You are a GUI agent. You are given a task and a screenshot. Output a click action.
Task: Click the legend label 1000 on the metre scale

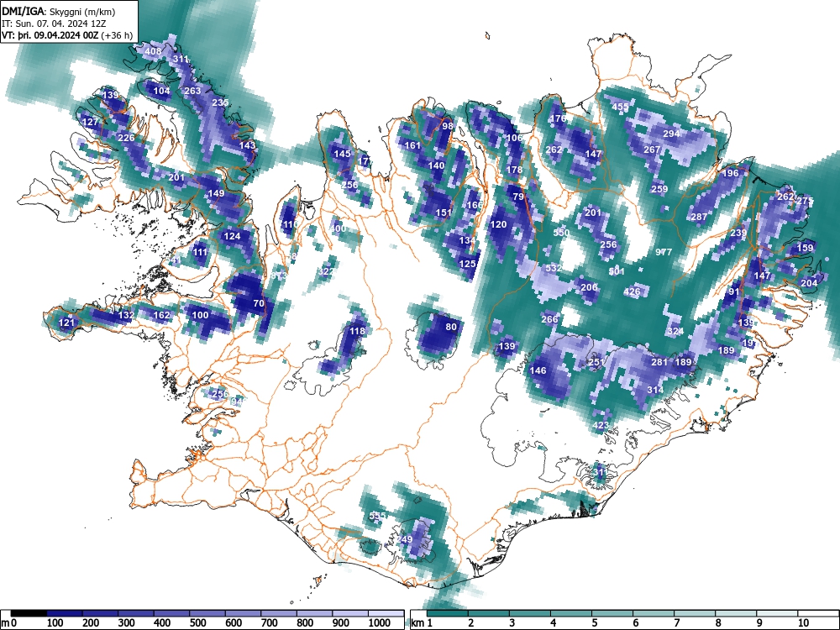click(x=380, y=623)
